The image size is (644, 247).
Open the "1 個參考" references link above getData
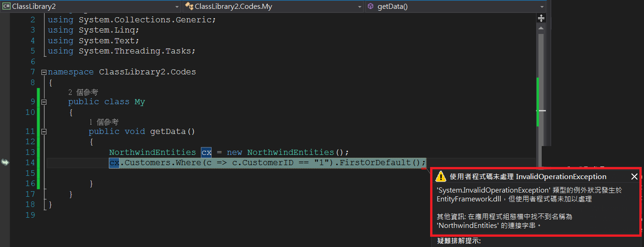point(104,122)
